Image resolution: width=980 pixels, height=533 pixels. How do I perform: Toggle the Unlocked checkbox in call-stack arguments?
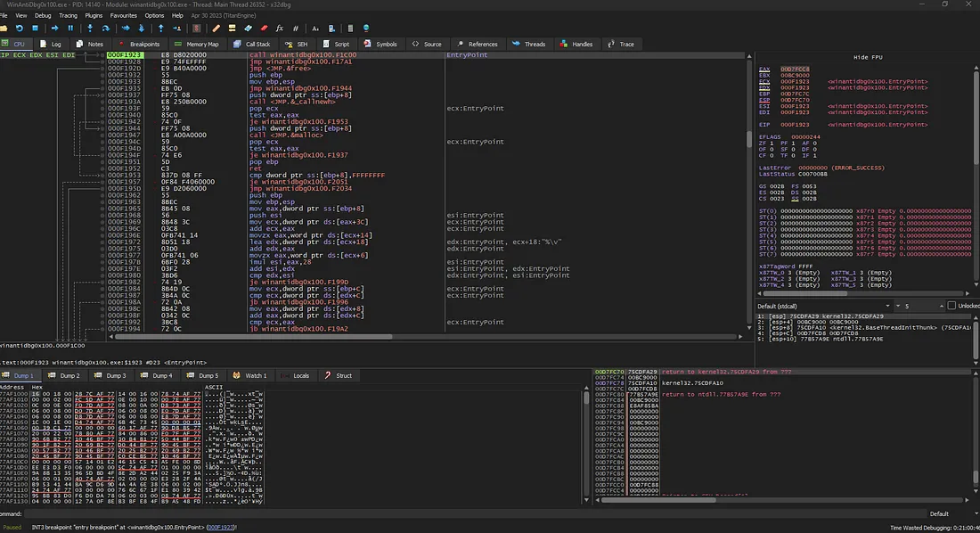click(951, 306)
